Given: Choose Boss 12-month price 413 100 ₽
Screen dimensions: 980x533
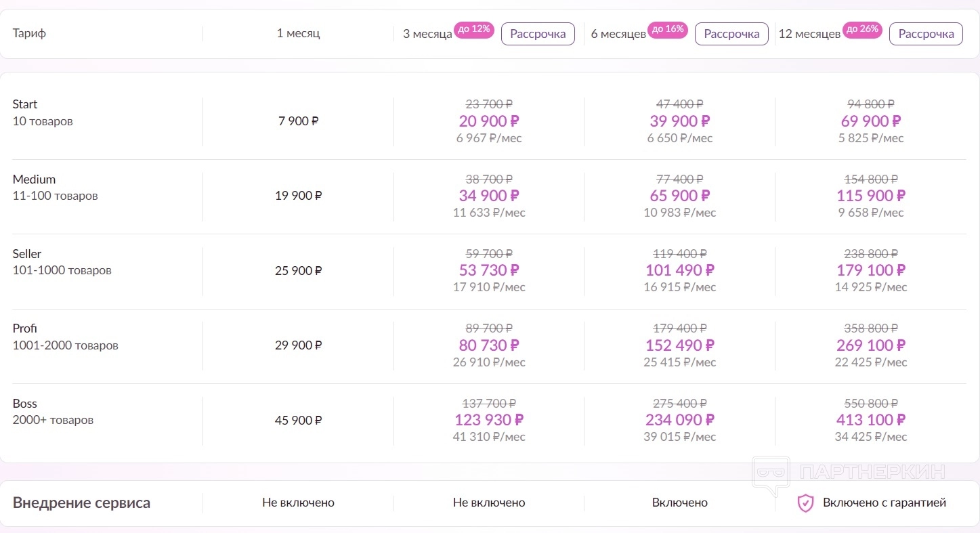Looking at the screenshot, I should (870, 420).
